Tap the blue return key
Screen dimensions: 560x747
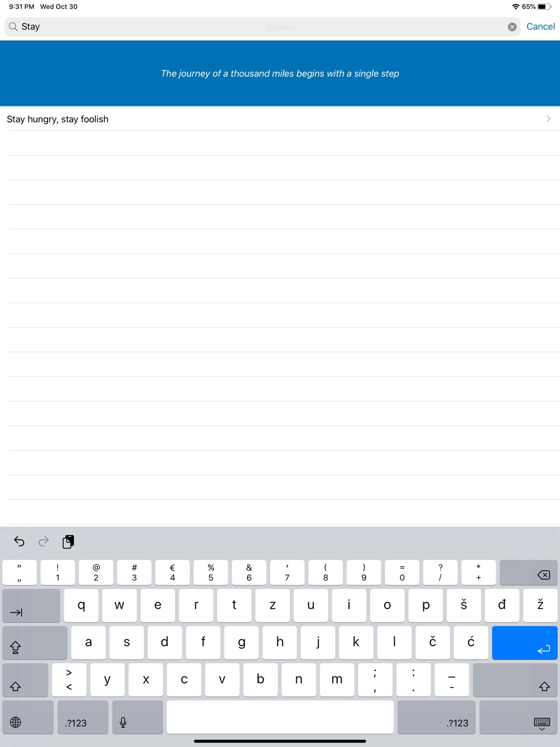pyautogui.click(x=525, y=642)
